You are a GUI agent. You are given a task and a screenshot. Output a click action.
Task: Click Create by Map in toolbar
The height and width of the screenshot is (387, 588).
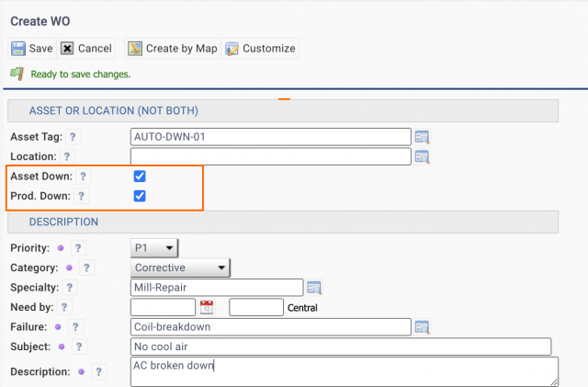click(173, 49)
